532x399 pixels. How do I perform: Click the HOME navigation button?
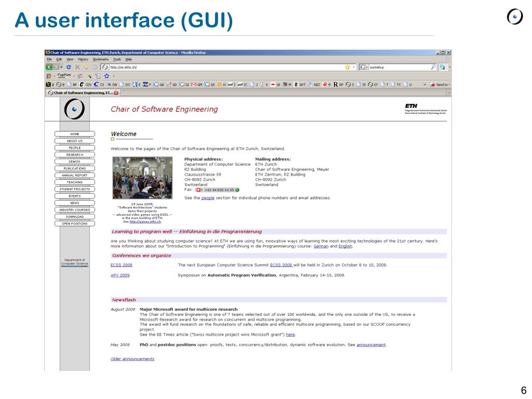[75, 134]
